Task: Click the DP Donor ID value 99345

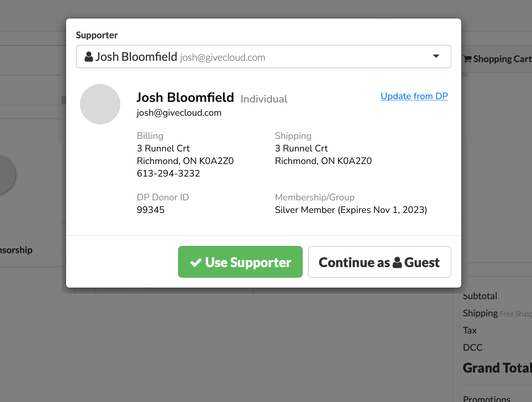Action: click(151, 210)
